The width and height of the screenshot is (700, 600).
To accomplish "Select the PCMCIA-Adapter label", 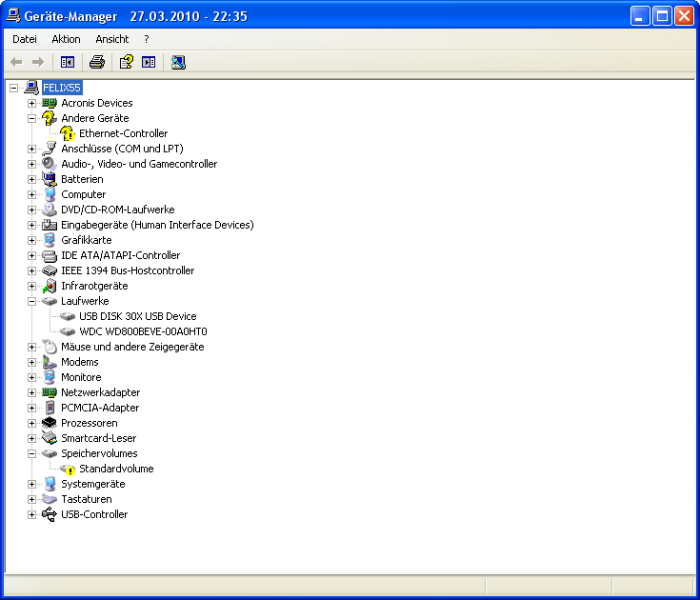I will [x=100, y=408].
